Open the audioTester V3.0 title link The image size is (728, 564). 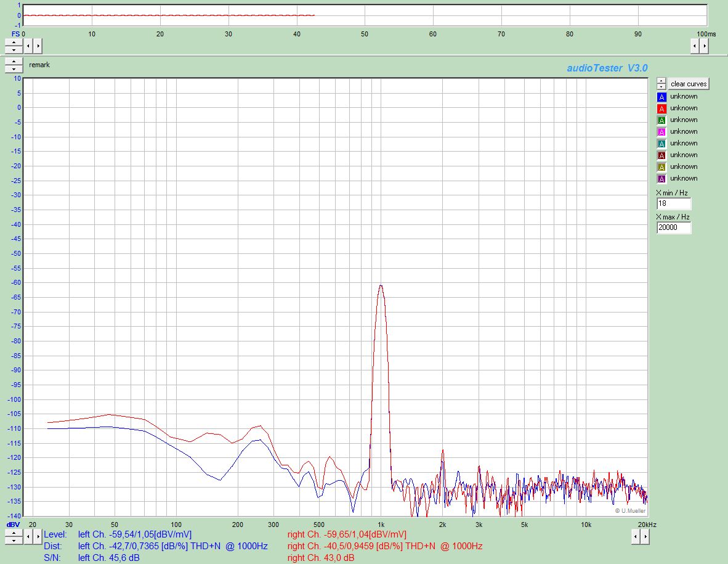607,68
